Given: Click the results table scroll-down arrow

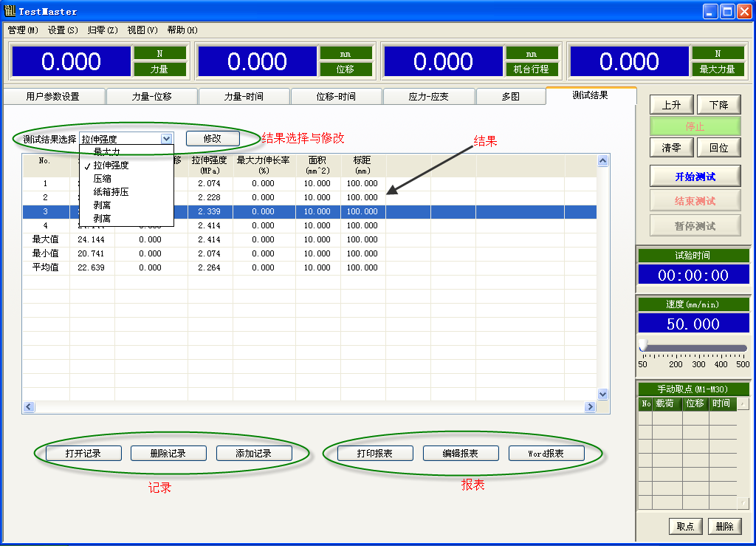Looking at the screenshot, I should click(602, 394).
